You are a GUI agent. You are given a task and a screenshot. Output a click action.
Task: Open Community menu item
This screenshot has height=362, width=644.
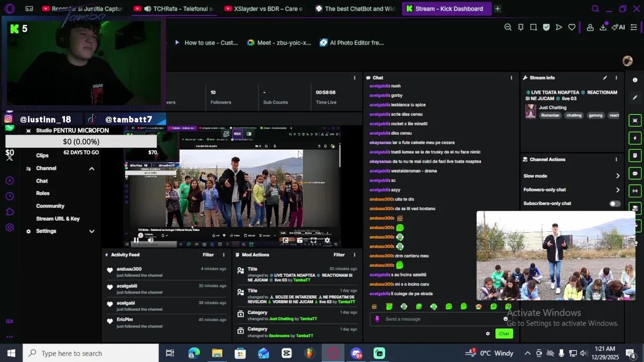point(50,206)
